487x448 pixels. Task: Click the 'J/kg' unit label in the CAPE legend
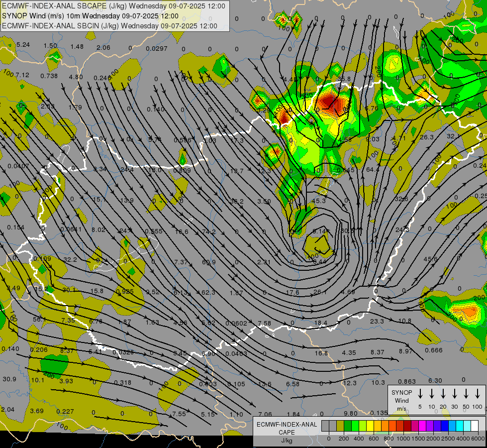click(x=287, y=441)
